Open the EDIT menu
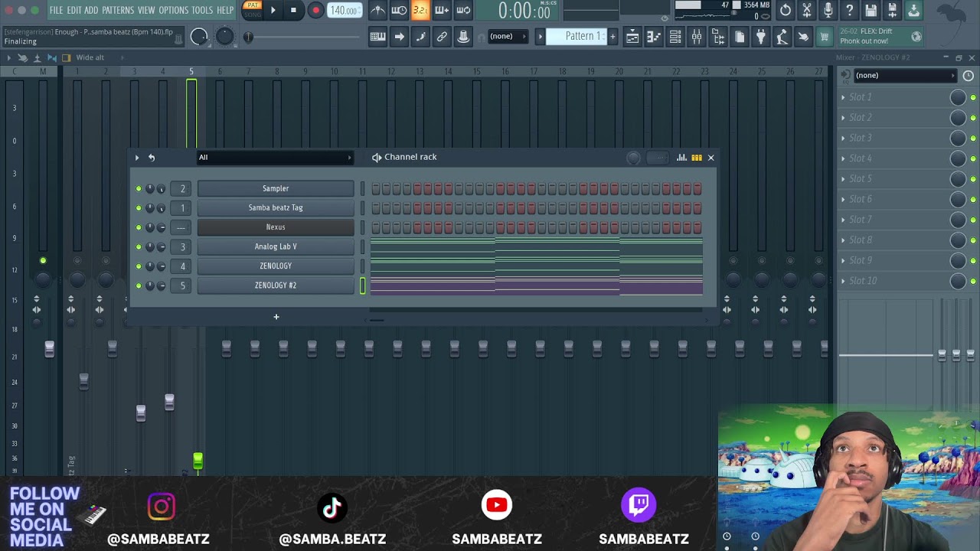Screen dimensions: 980x551 [74, 10]
